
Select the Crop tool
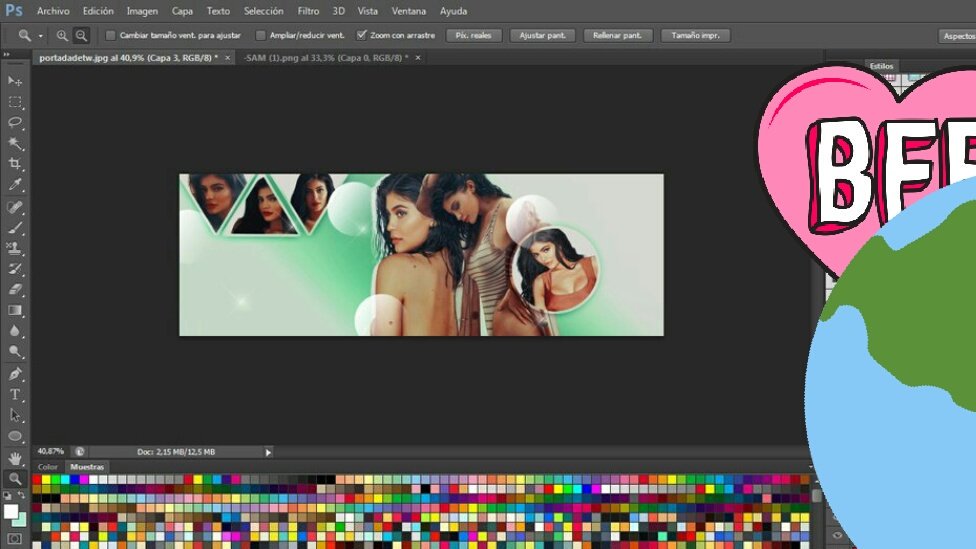coord(15,164)
